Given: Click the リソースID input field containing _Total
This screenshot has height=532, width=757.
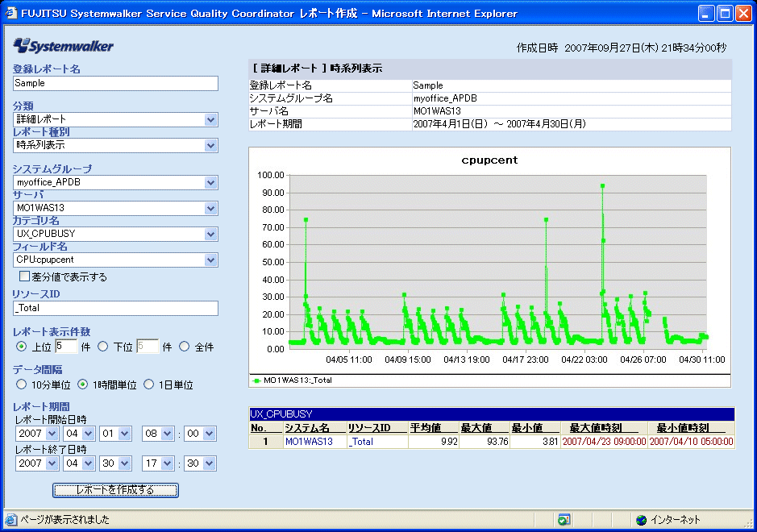Looking at the screenshot, I should click(x=115, y=308).
